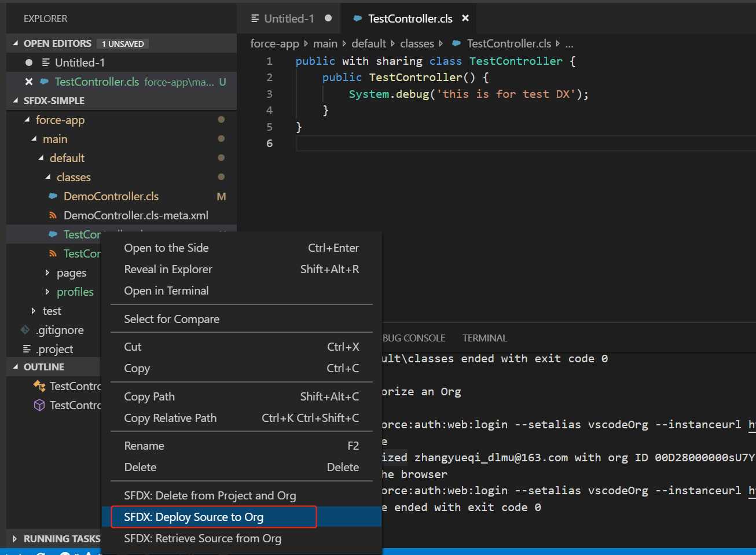Image resolution: width=756 pixels, height=555 pixels.
Task: Collapse the OPEN EDITORS section
Action: [16, 43]
